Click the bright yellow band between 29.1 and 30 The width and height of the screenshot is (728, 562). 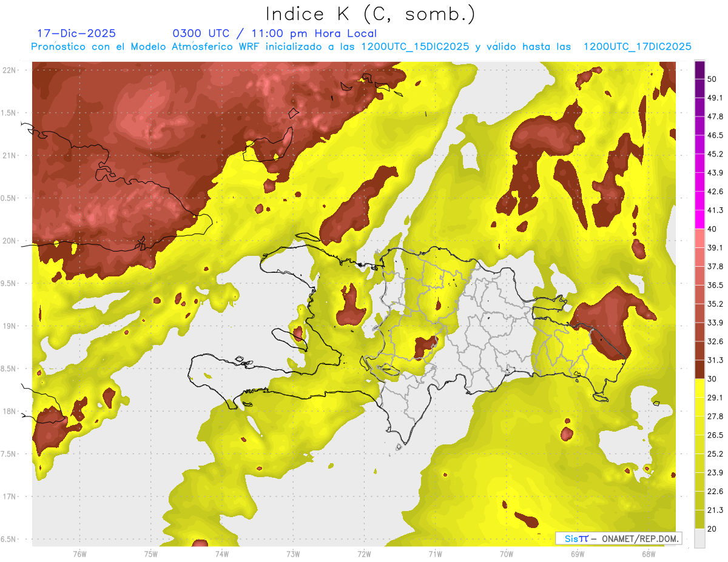(699, 388)
